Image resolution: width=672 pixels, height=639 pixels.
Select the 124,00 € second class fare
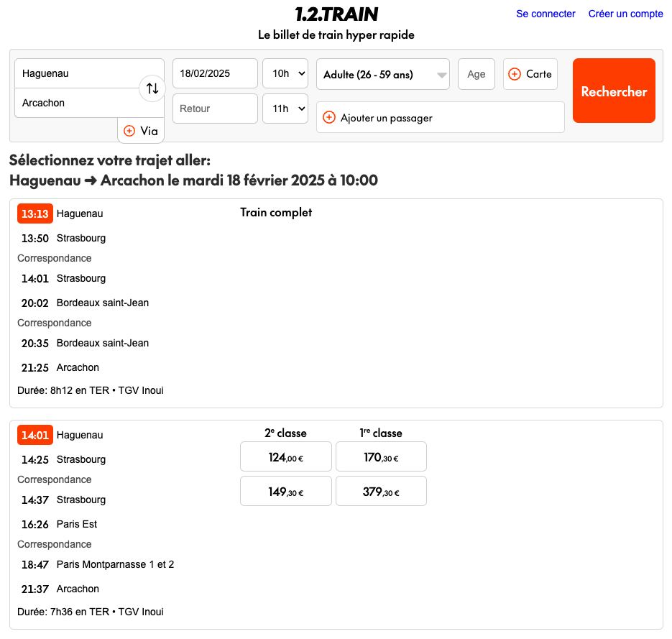(285, 456)
